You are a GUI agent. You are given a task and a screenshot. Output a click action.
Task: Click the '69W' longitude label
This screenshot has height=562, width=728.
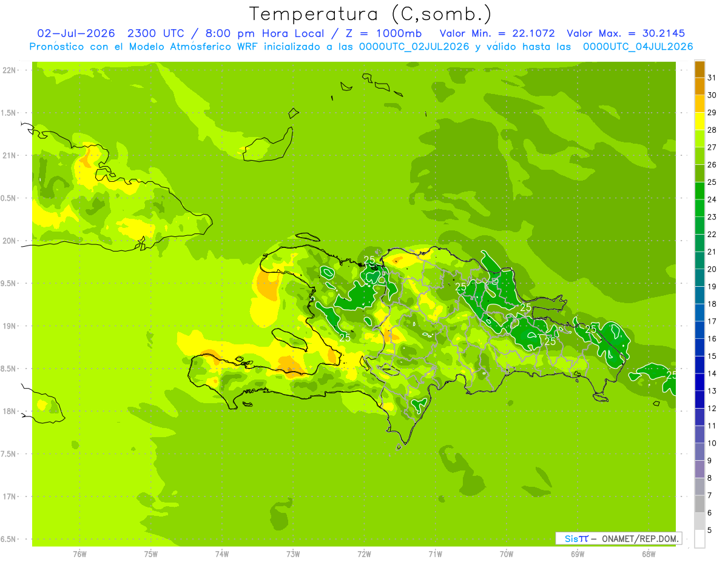tap(578, 554)
